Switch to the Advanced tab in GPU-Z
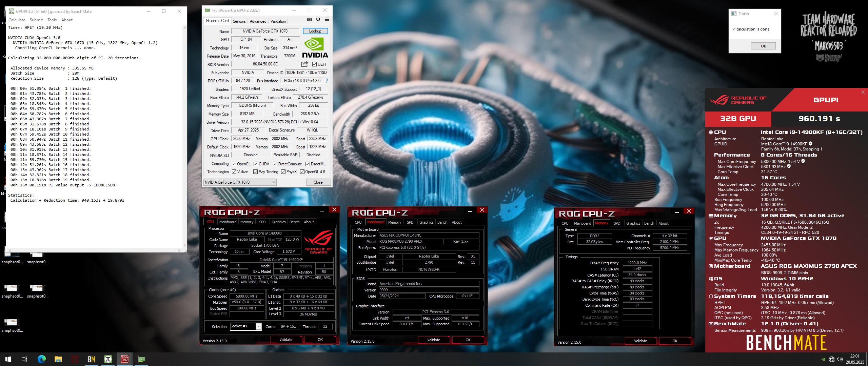Viewport: 868px width, 366px height. pos(258,21)
